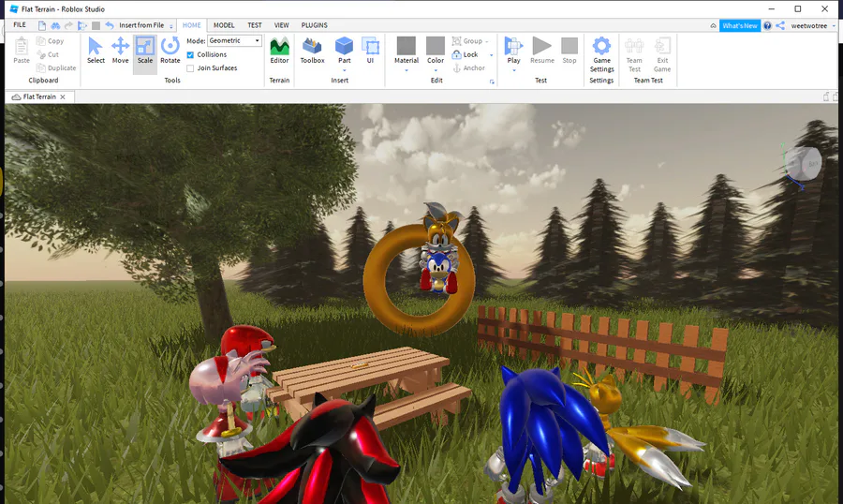Switch to the TEST tab
The width and height of the screenshot is (843, 504).
tap(254, 24)
